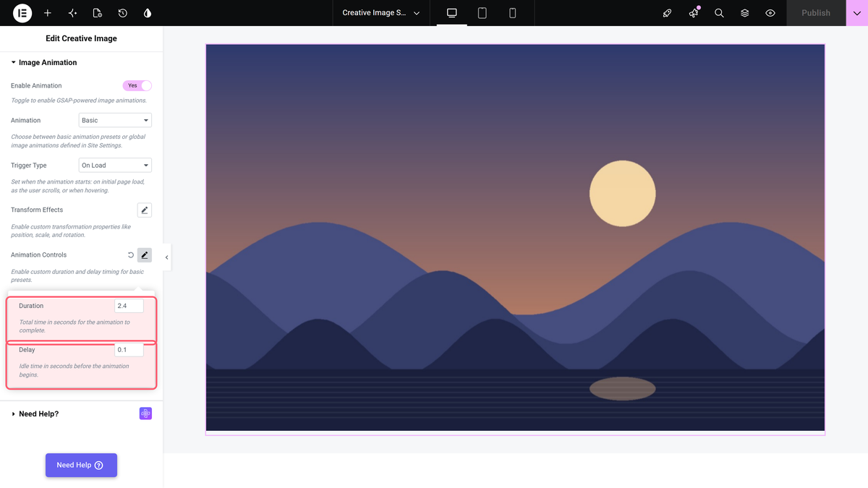Click the Delay input field

coord(129,350)
